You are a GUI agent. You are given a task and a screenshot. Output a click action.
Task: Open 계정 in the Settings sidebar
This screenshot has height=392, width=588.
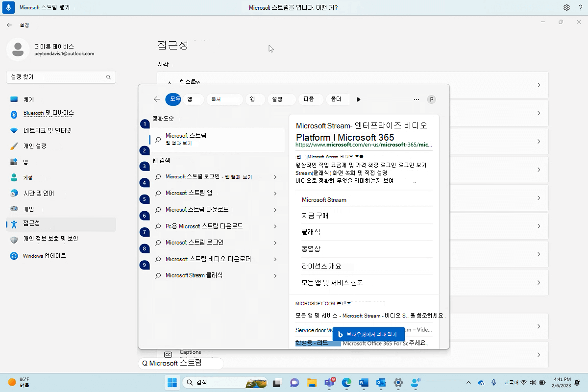tap(61, 177)
